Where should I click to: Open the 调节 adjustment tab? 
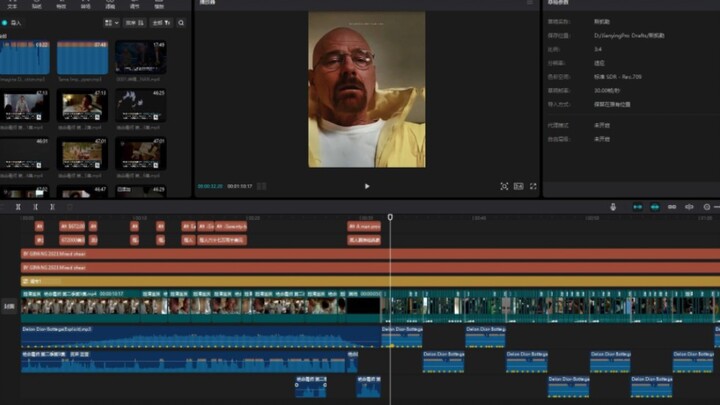[135, 5]
